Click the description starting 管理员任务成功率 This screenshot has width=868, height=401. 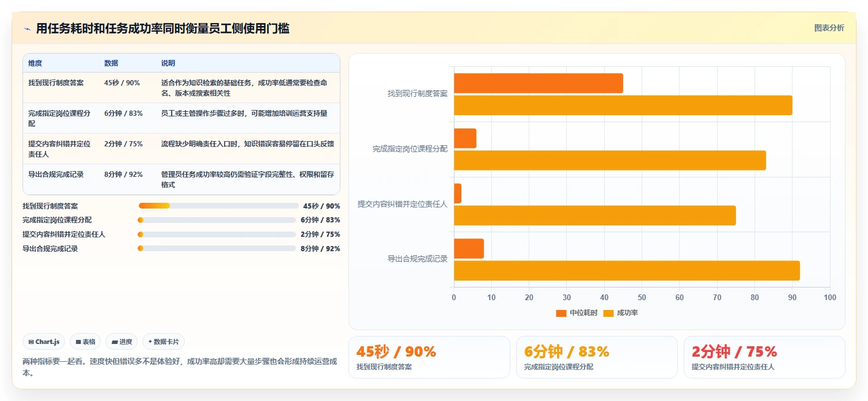coord(248,180)
